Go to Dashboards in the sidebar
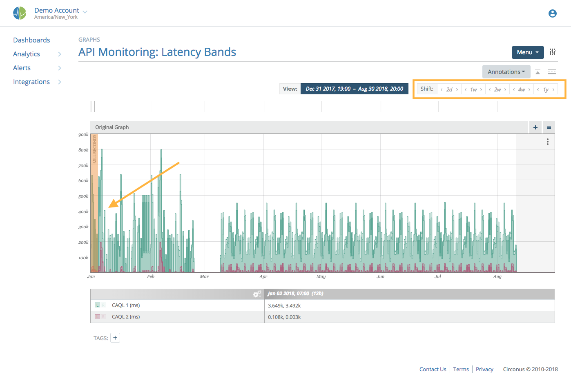This screenshot has height=392, width=571. [x=31, y=40]
